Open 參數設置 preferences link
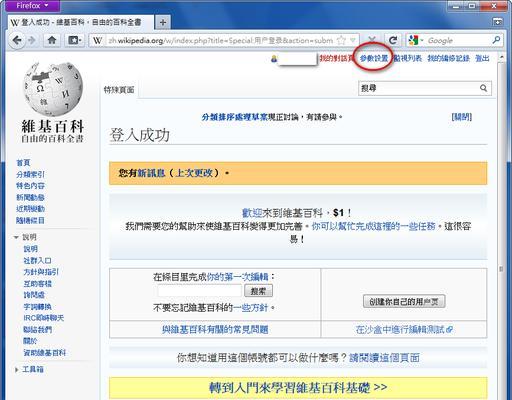The height and width of the screenshot is (400, 512). tap(374, 58)
